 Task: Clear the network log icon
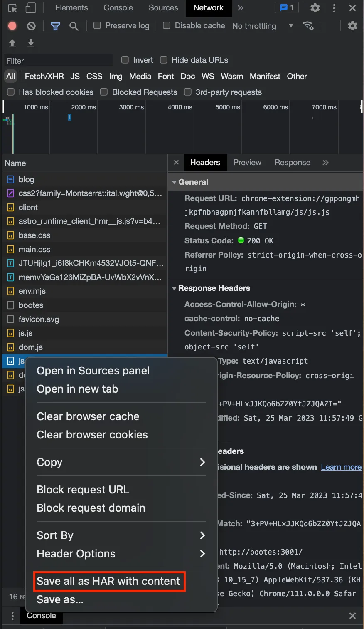coord(31,26)
